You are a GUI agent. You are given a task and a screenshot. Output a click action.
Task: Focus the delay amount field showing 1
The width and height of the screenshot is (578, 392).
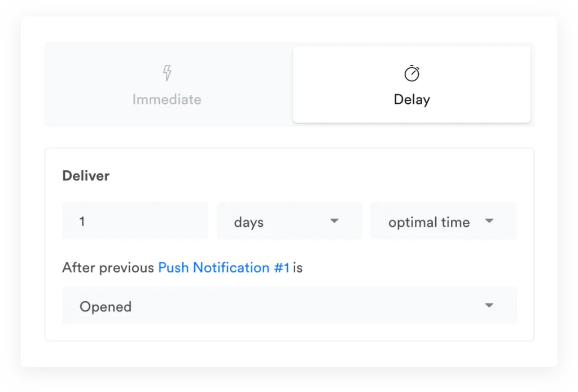click(x=135, y=221)
